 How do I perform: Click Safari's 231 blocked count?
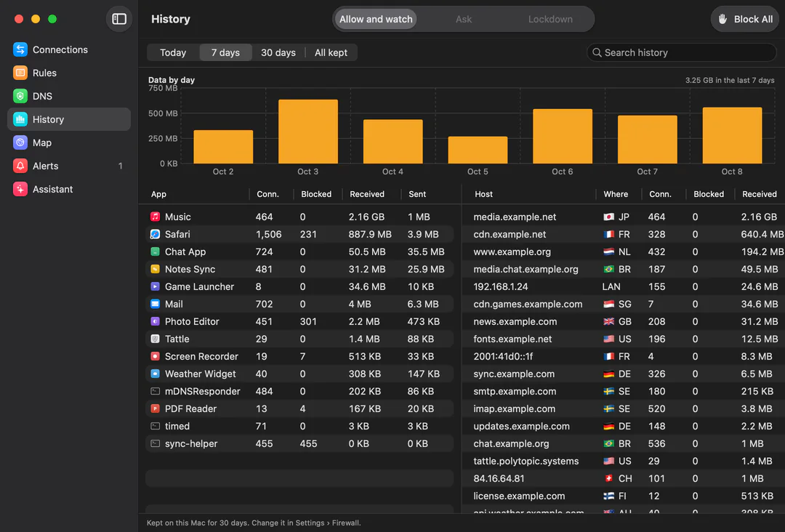[x=308, y=234]
